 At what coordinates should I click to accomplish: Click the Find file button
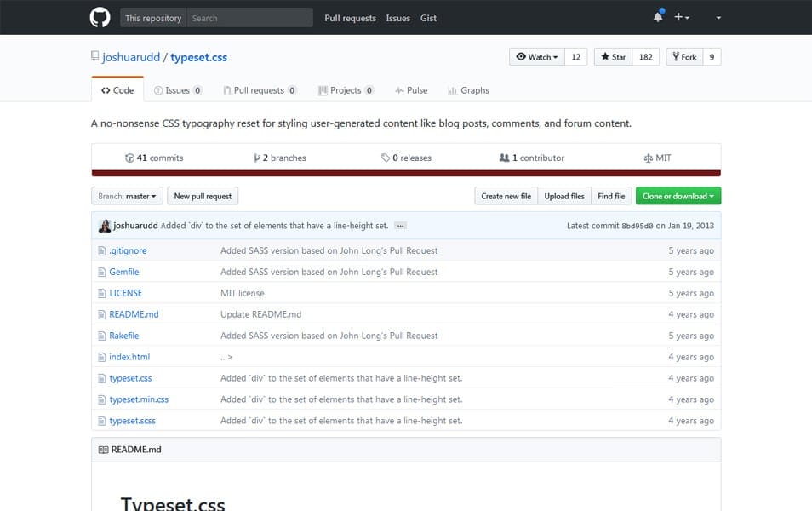(x=612, y=196)
